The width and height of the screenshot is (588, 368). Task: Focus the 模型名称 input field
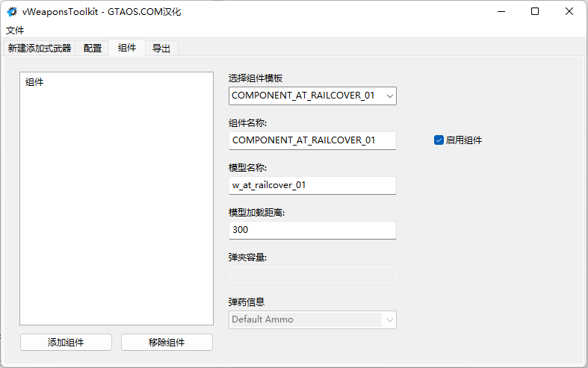pyautogui.click(x=312, y=185)
